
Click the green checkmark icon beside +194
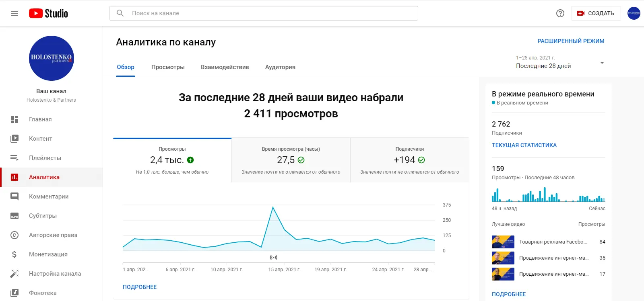pyautogui.click(x=421, y=160)
